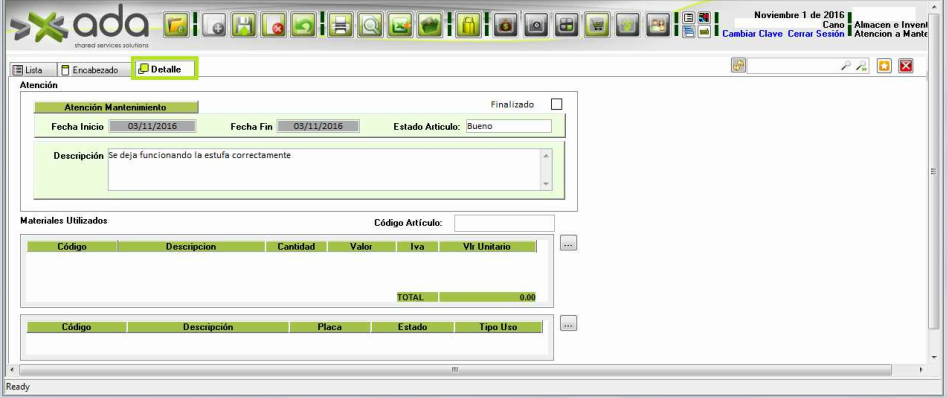
Task: Click the Cerrar Sesión link
Action: pos(816,34)
